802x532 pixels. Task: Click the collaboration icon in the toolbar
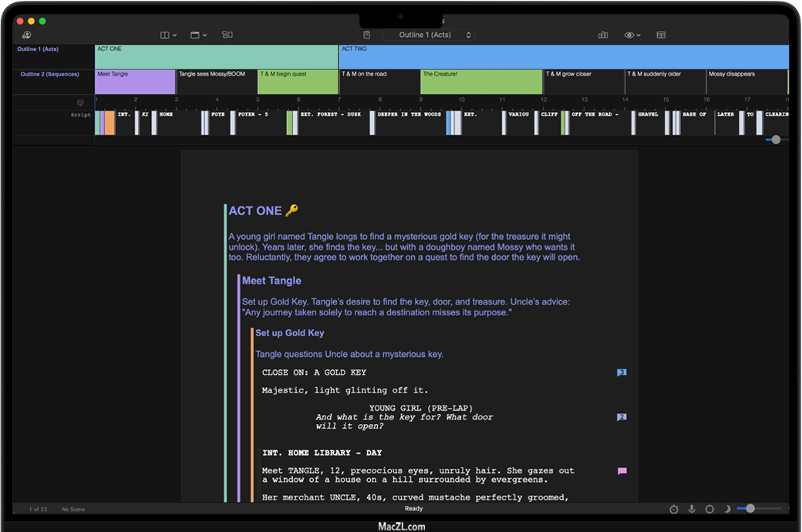tap(26, 35)
